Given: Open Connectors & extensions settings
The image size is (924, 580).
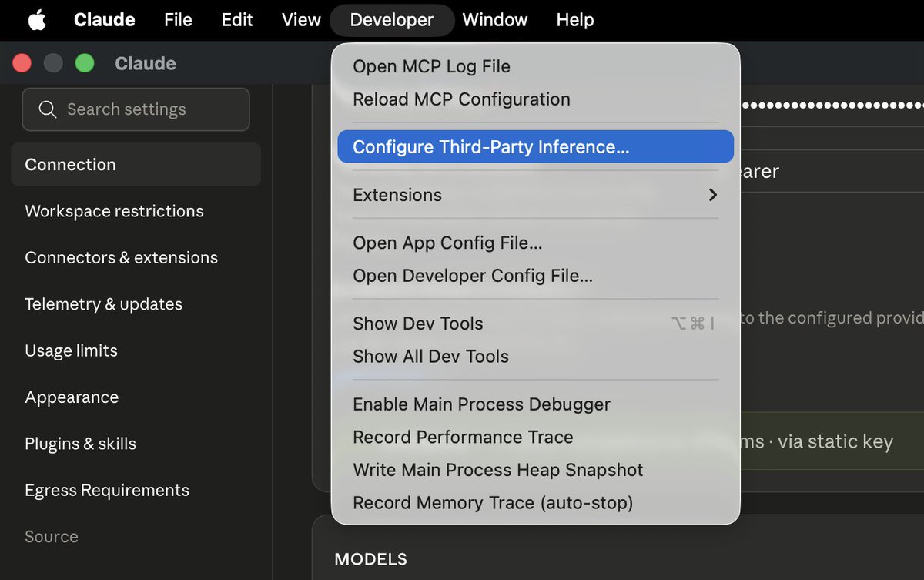Looking at the screenshot, I should (x=136, y=257).
